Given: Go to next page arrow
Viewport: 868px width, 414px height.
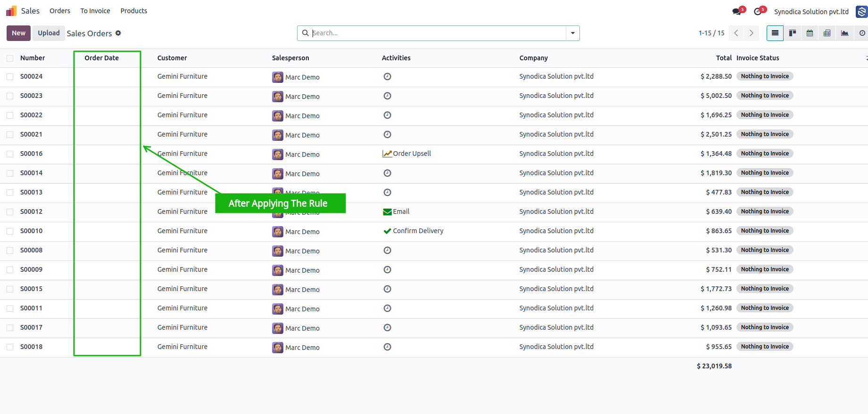Looking at the screenshot, I should 751,33.
